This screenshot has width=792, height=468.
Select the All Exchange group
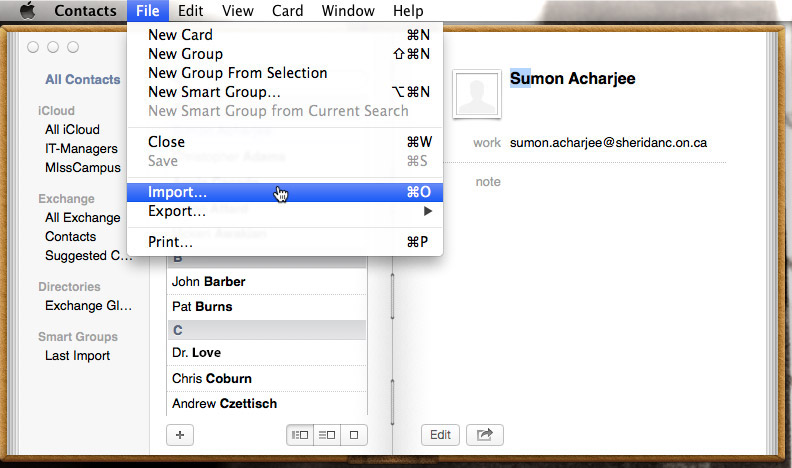[83, 218]
